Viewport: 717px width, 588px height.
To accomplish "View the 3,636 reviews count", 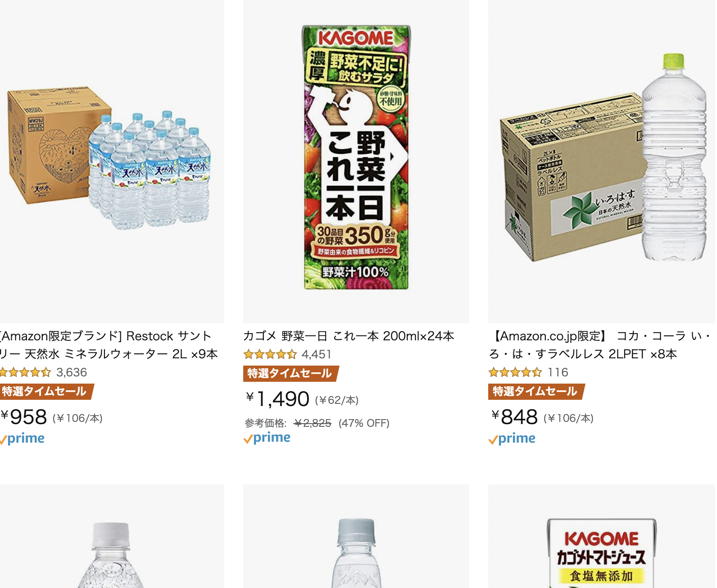I will point(72,372).
